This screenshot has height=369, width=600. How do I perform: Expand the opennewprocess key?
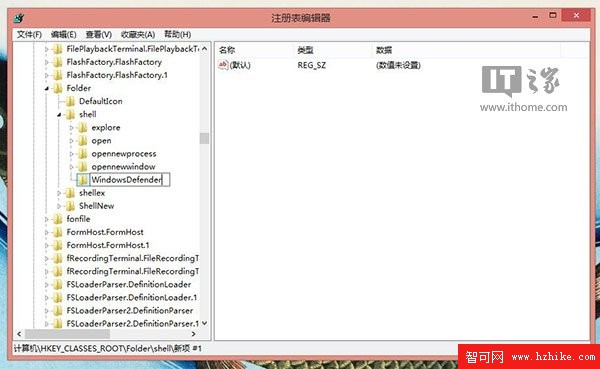point(72,154)
